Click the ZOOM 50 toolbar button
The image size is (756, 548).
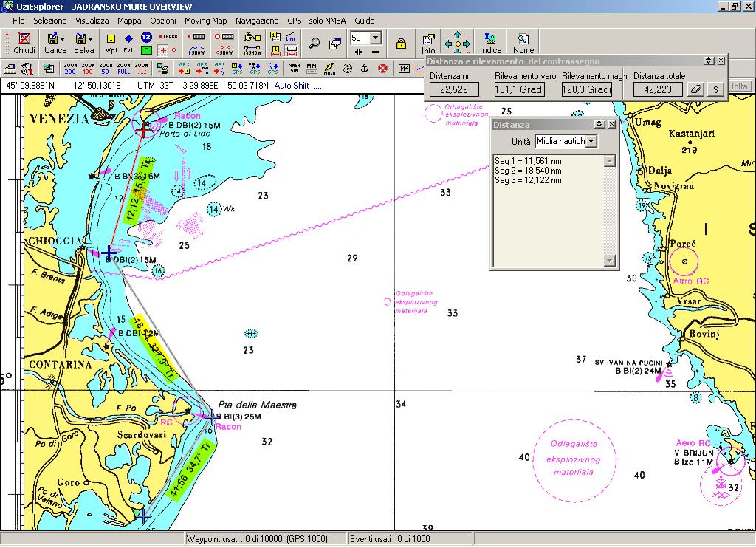point(106,69)
